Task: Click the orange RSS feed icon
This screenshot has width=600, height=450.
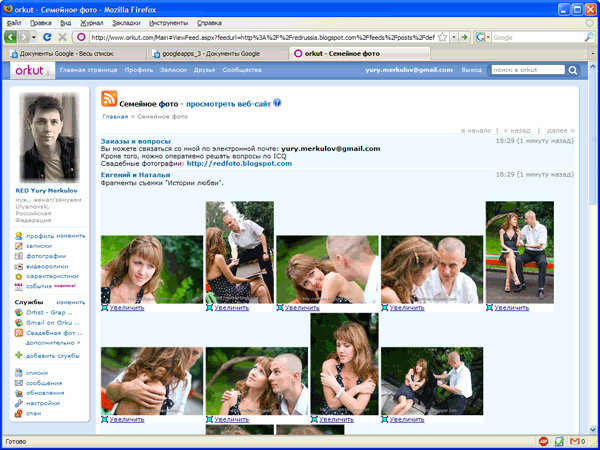Action: click(x=109, y=98)
